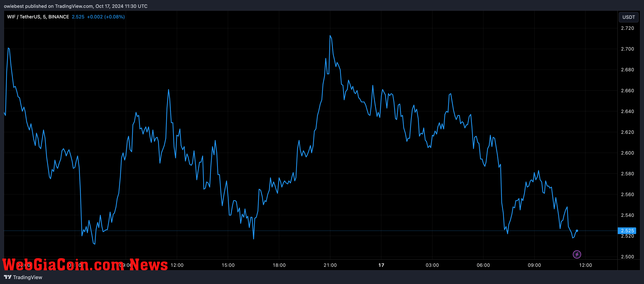Click the 2.660 price axis label
The width and height of the screenshot is (644, 284).
point(628,91)
